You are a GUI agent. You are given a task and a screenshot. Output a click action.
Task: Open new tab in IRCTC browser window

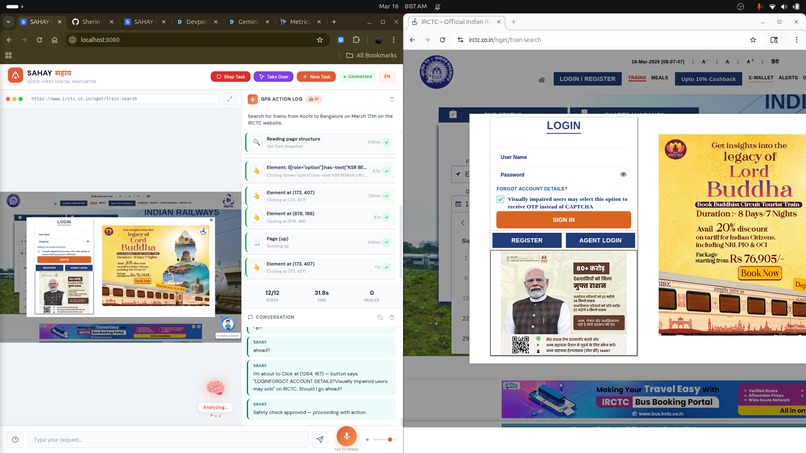coord(513,22)
